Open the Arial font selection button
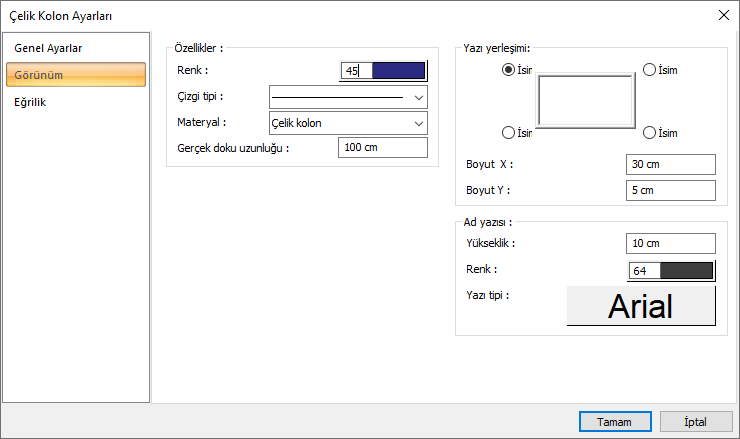 641,306
